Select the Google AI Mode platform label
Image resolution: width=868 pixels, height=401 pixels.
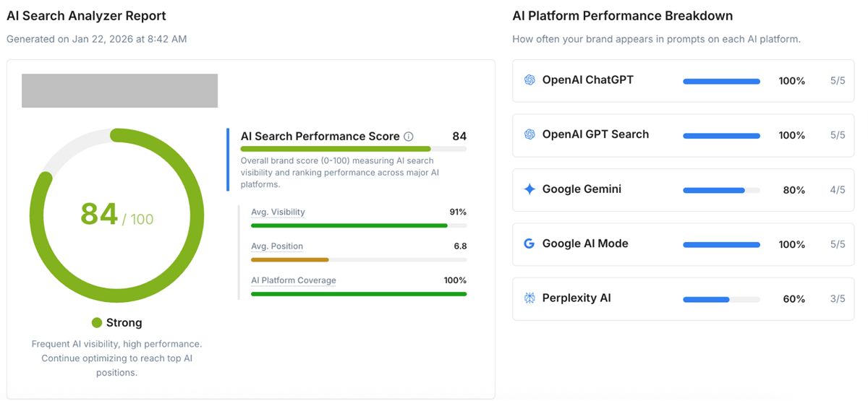[x=585, y=243]
